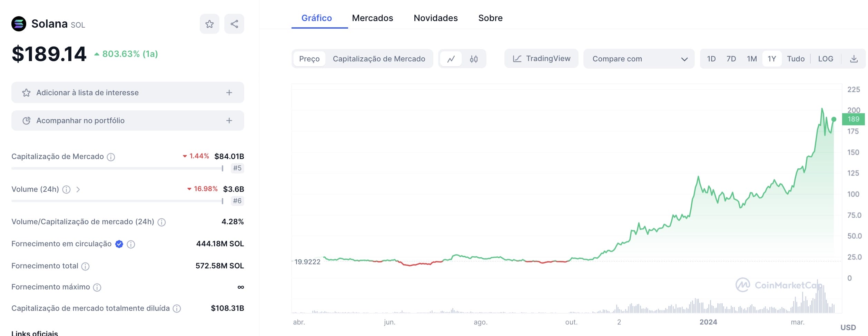
Task: Click the $84.01B market cap value
Action: tap(229, 156)
